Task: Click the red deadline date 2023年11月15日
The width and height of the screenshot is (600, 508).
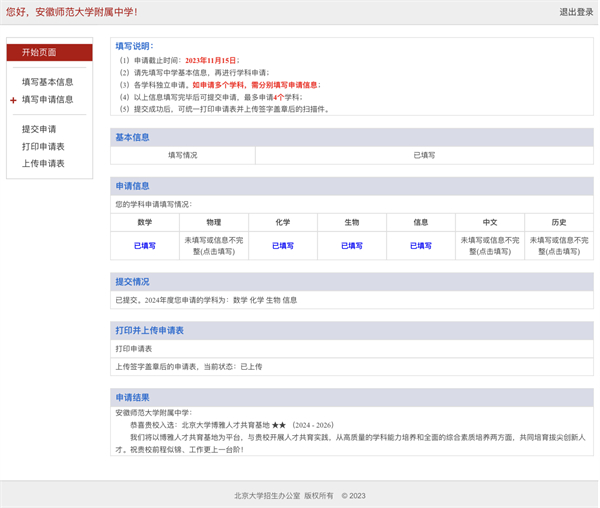Action: pos(210,60)
